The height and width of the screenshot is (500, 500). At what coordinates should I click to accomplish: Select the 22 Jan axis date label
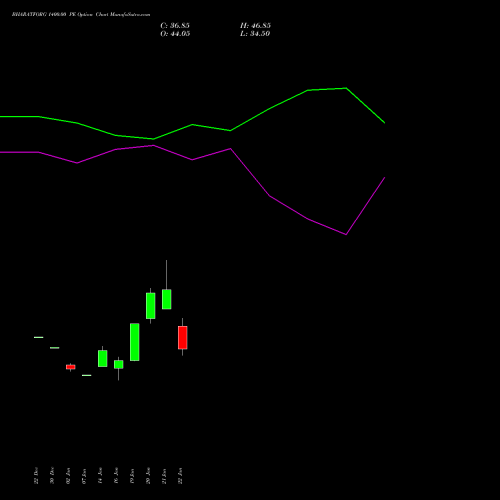click(x=180, y=476)
